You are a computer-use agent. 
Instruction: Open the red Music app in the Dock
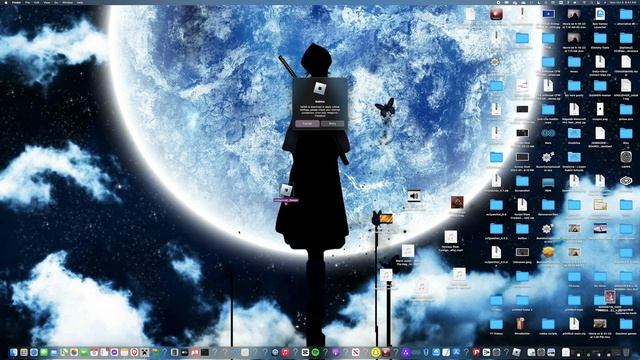point(285,352)
